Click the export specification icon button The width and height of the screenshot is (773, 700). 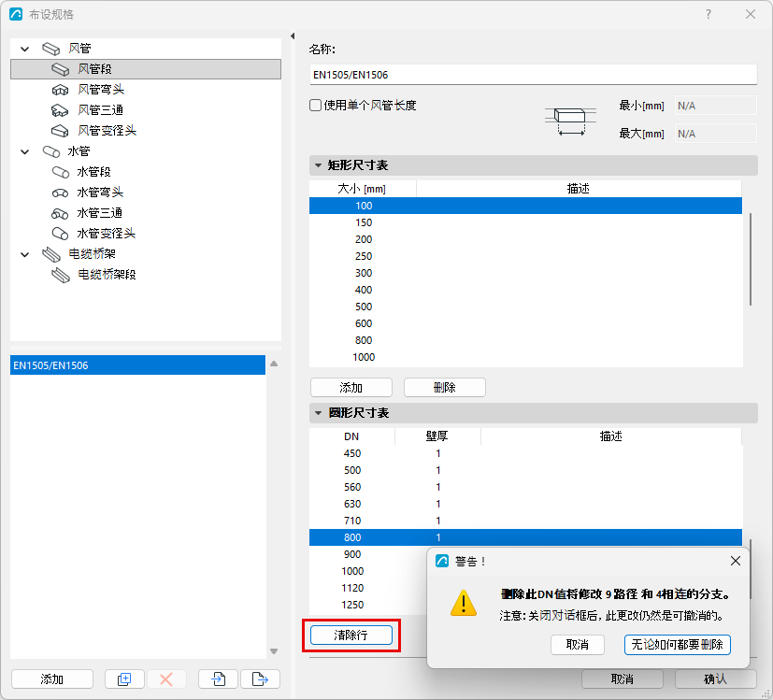coord(260,679)
